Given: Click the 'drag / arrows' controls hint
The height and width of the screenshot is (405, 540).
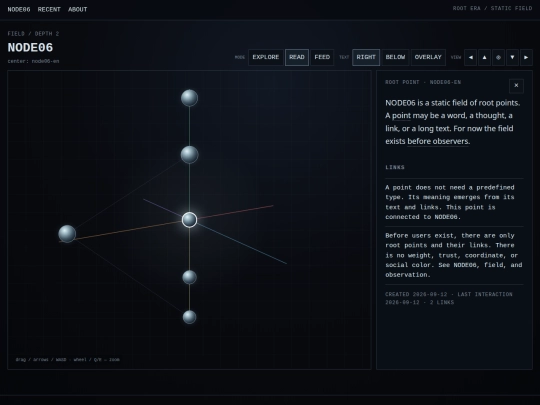Looking at the screenshot, I should [68, 360].
